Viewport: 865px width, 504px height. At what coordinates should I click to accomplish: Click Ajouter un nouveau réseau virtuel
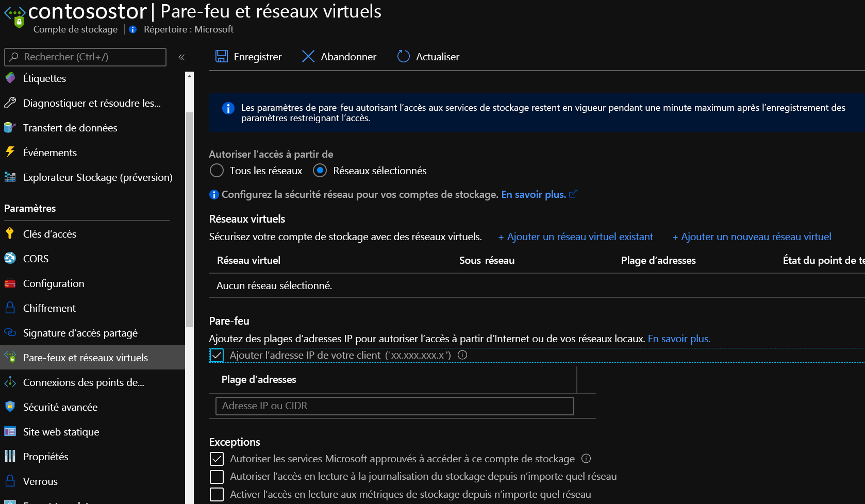click(752, 237)
